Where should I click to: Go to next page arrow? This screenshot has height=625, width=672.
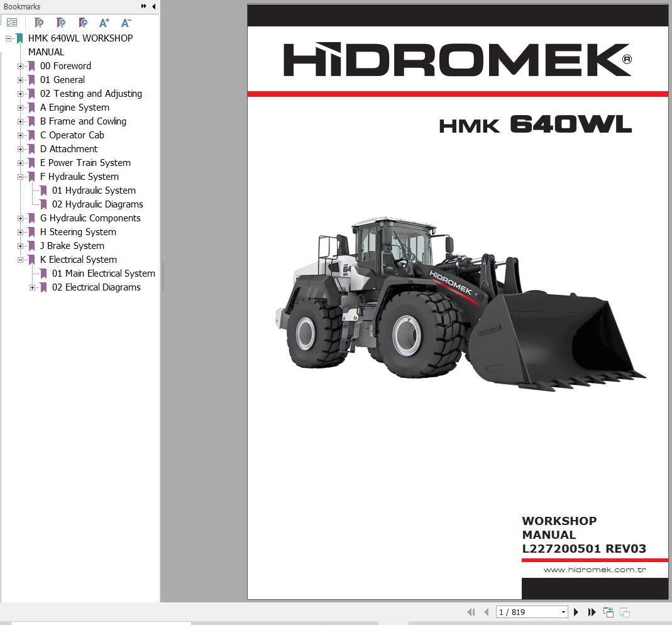[576, 612]
